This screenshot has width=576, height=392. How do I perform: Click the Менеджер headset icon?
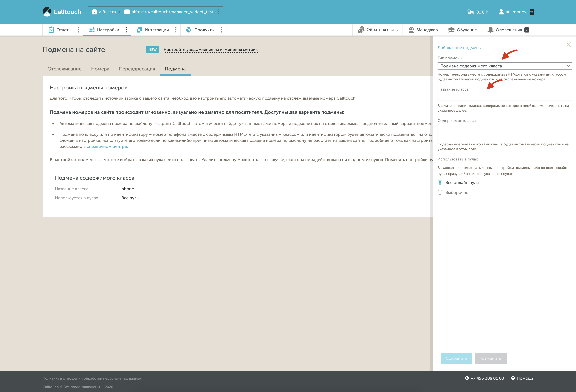click(x=411, y=30)
